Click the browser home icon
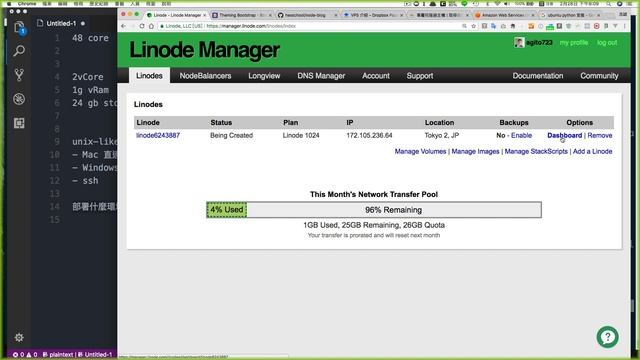 coord(151,26)
